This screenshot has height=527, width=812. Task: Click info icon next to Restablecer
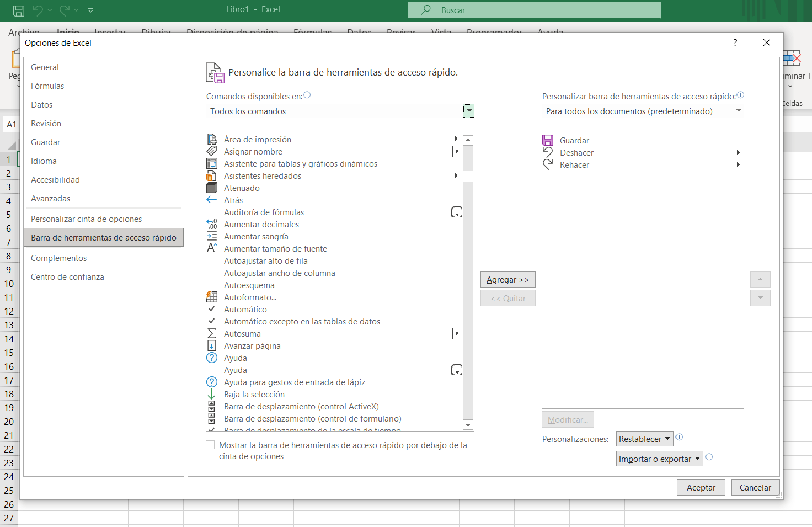click(680, 437)
